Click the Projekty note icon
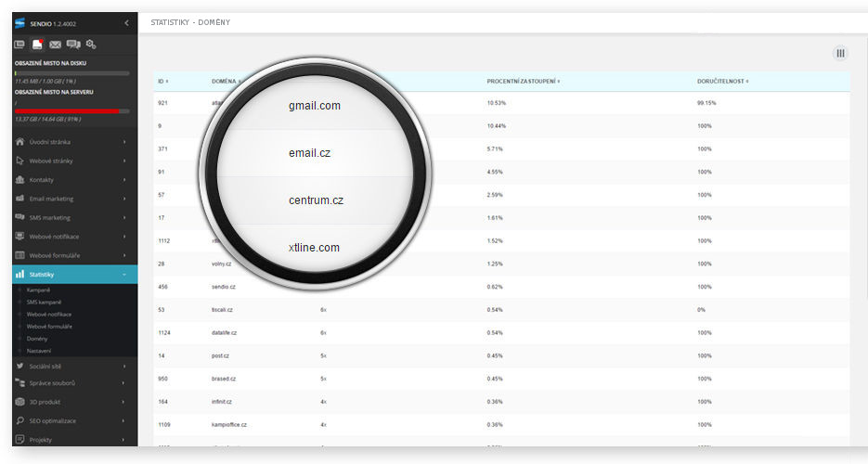This screenshot has width=868, height=464. (19, 439)
